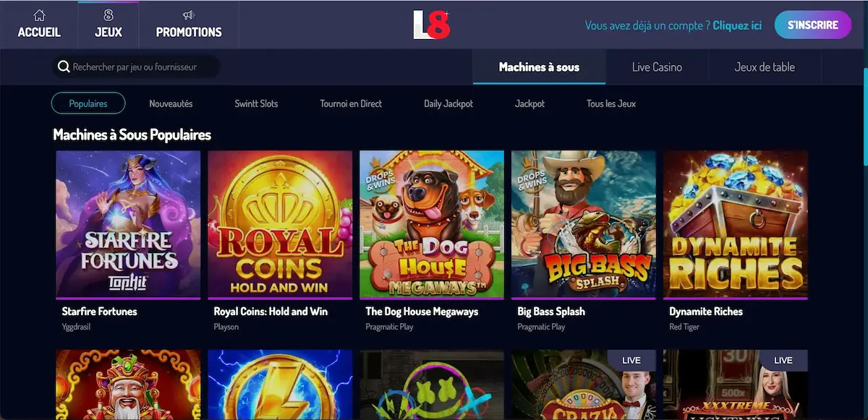Launch The Dog House Megaways thumbnail
Screen dimensions: 868x420
tap(432, 224)
